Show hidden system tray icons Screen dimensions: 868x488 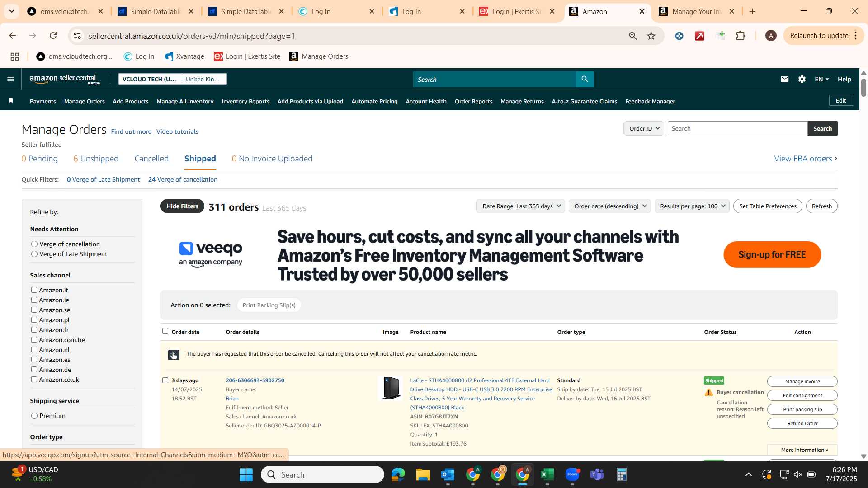pyautogui.click(x=749, y=474)
